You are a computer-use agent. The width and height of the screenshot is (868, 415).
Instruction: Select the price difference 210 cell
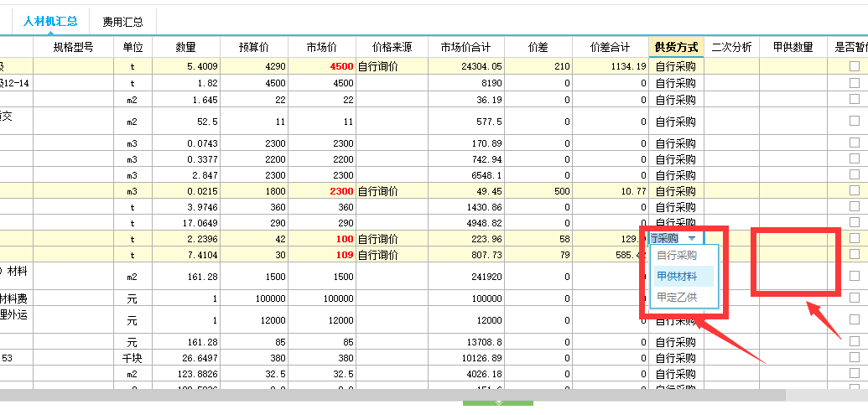tap(538, 66)
